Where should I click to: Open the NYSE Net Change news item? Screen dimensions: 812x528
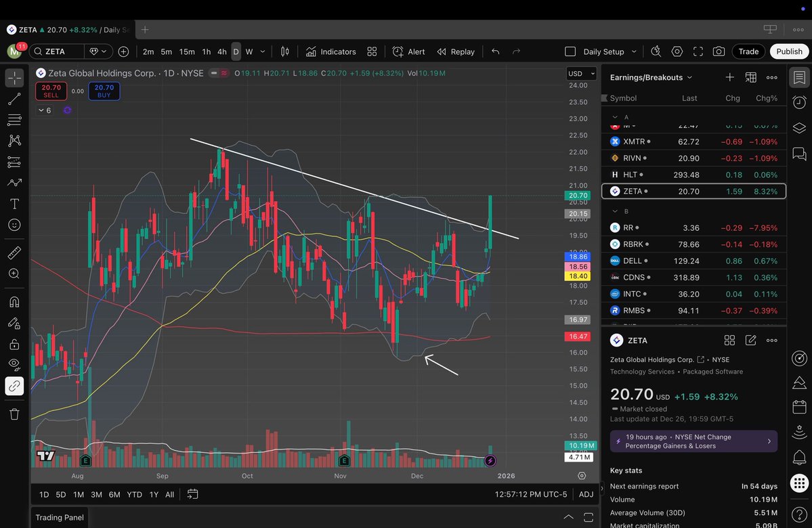click(x=693, y=441)
